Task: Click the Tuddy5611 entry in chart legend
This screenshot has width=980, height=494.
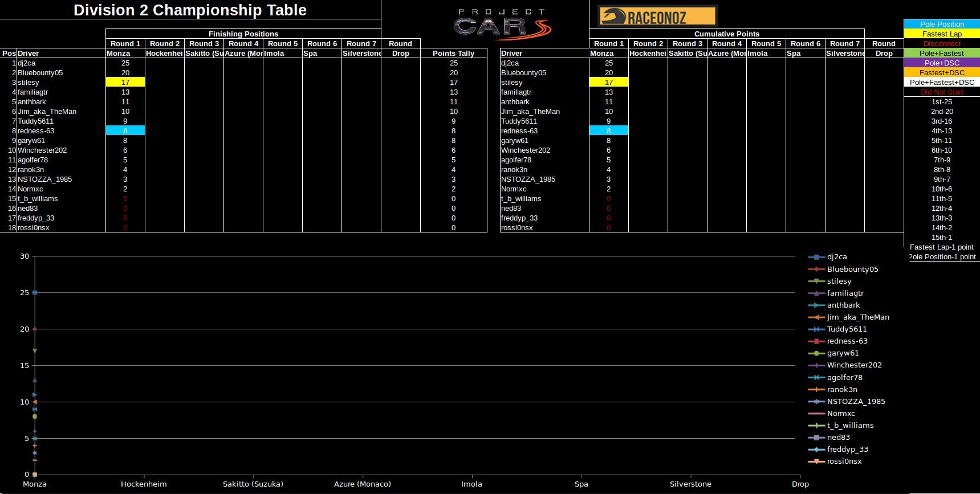Action: 837,329
